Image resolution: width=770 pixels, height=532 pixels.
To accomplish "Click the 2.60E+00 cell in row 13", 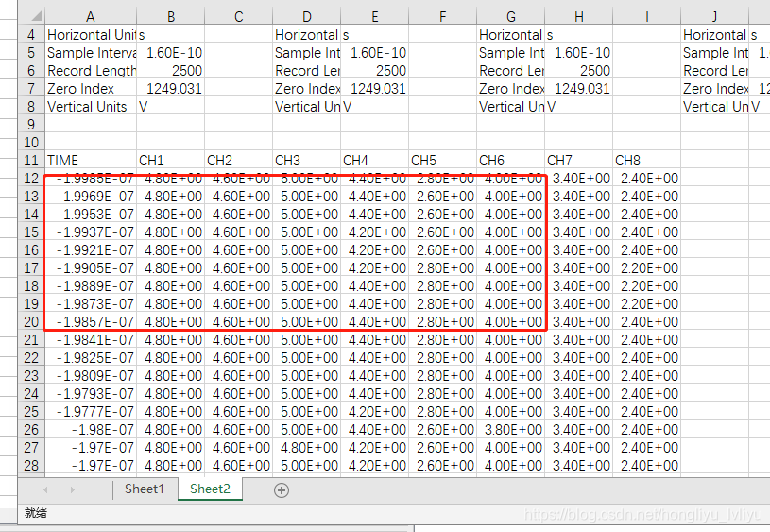I will tap(442, 196).
